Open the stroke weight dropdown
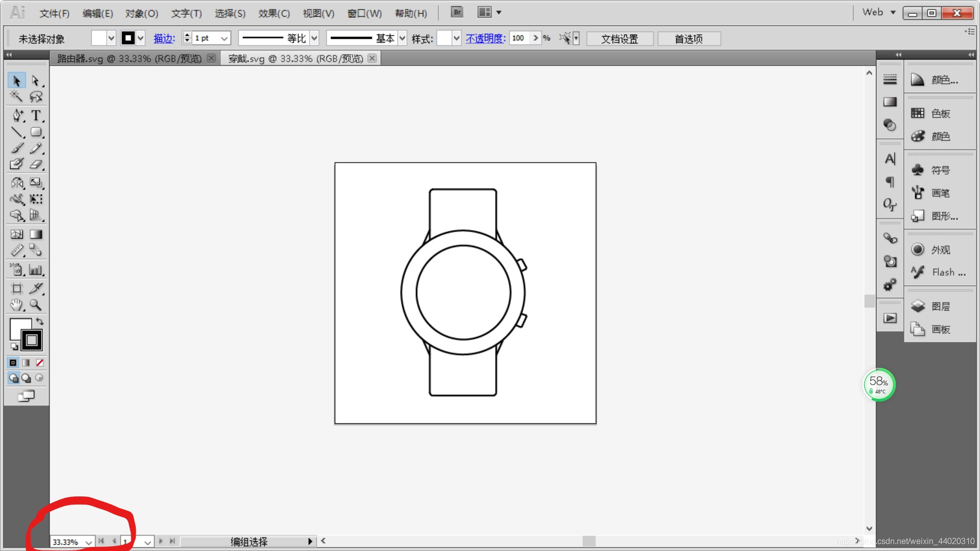 coord(224,38)
